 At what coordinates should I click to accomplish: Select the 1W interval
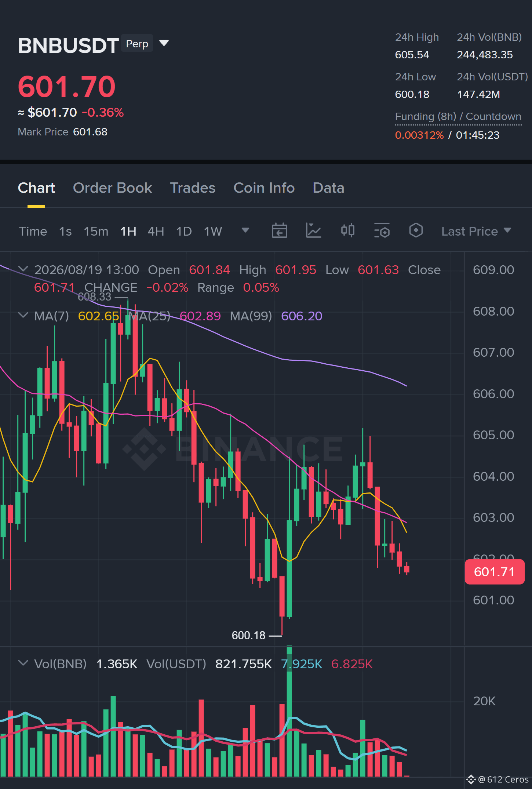213,231
